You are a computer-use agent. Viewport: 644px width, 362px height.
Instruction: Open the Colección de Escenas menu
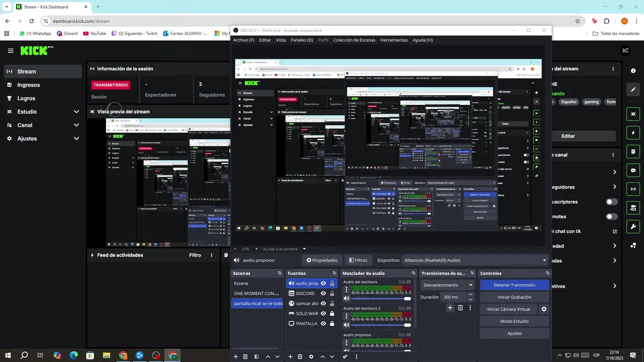click(x=354, y=40)
